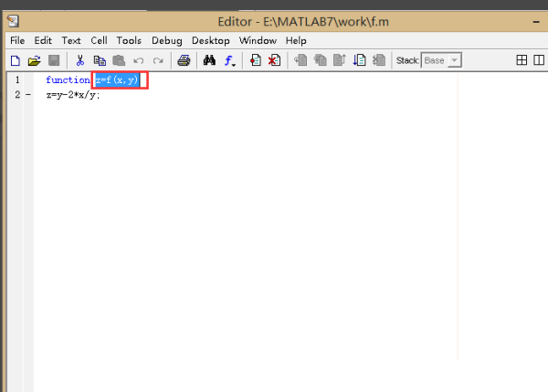This screenshot has height=392, width=548.
Task: Find text with the binoculars icon
Action: pos(209,60)
